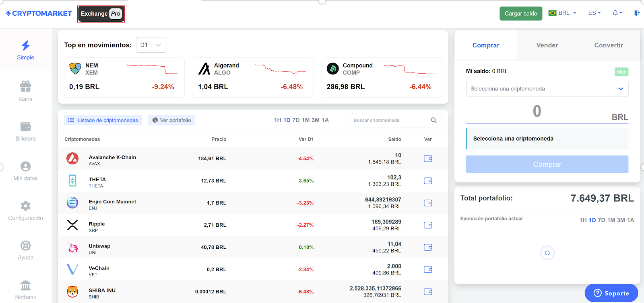Open wallet icon for Enjin Coin row

point(428,203)
